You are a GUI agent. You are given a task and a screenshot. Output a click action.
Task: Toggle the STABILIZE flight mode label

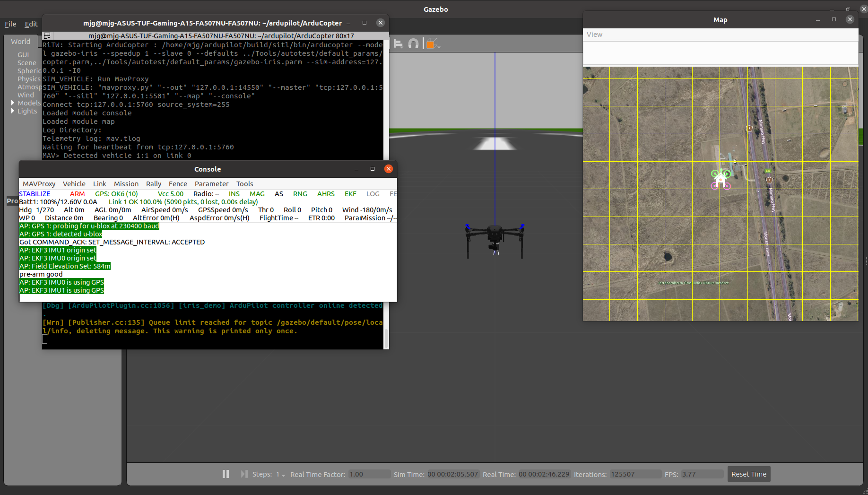click(35, 194)
